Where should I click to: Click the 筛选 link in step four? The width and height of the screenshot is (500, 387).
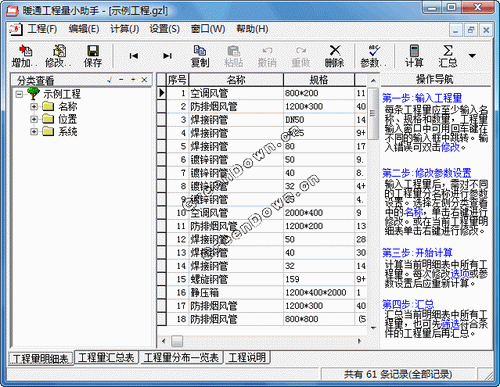click(x=450, y=323)
